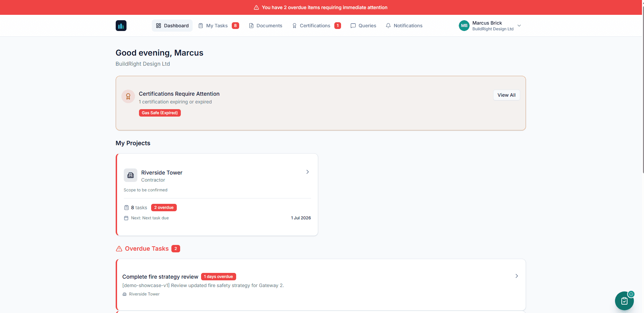The width and height of the screenshot is (644, 313).
Task: Click the Complete fire strategy review title
Action: (160, 277)
